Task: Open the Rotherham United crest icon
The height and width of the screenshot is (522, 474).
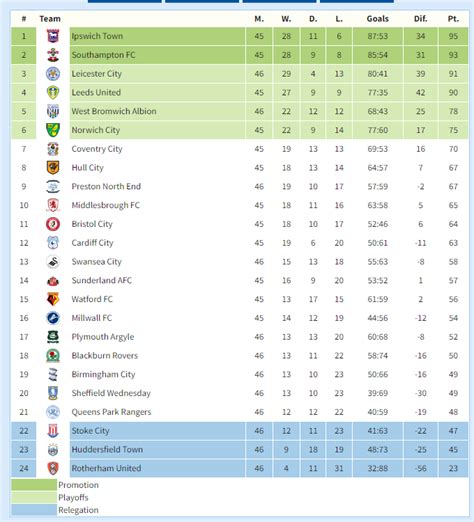Action: pyautogui.click(x=53, y=468)
